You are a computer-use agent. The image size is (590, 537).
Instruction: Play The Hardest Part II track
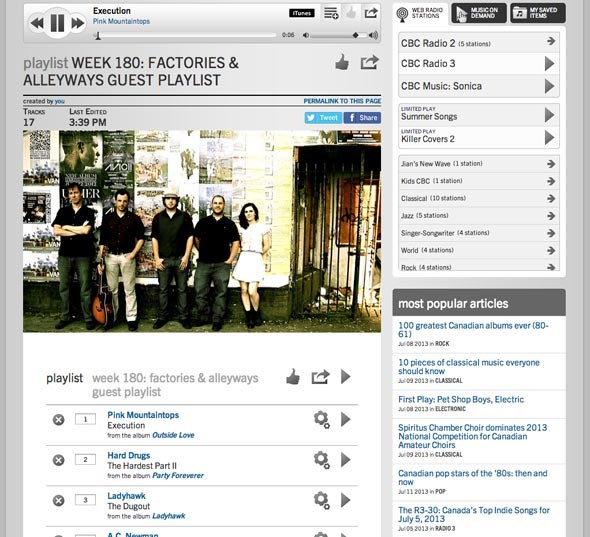345,459
